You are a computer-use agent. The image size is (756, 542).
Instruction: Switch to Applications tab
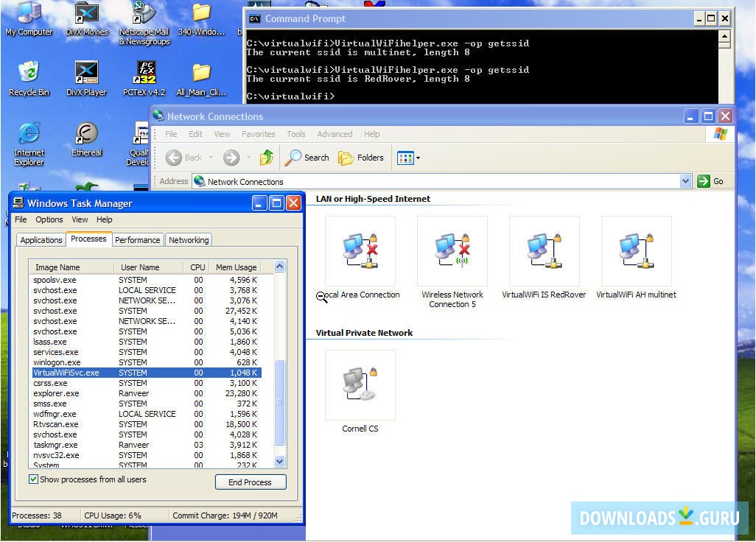(x=41, y=240)
